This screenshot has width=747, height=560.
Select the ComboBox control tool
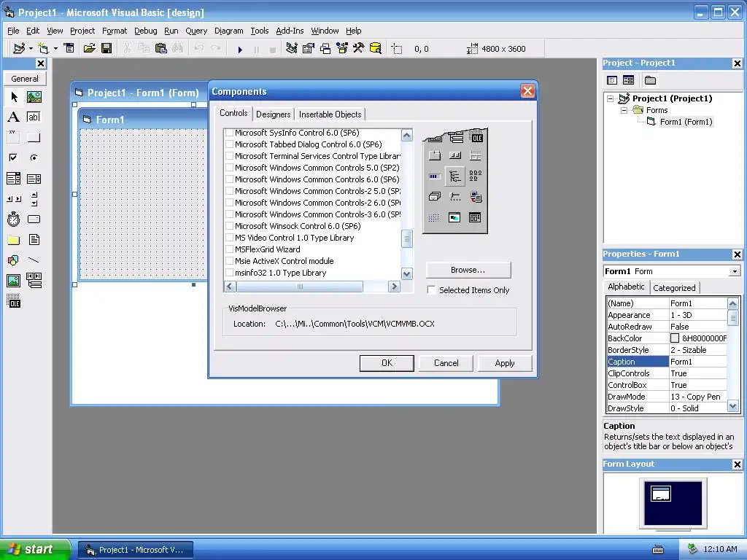(14, 179)
